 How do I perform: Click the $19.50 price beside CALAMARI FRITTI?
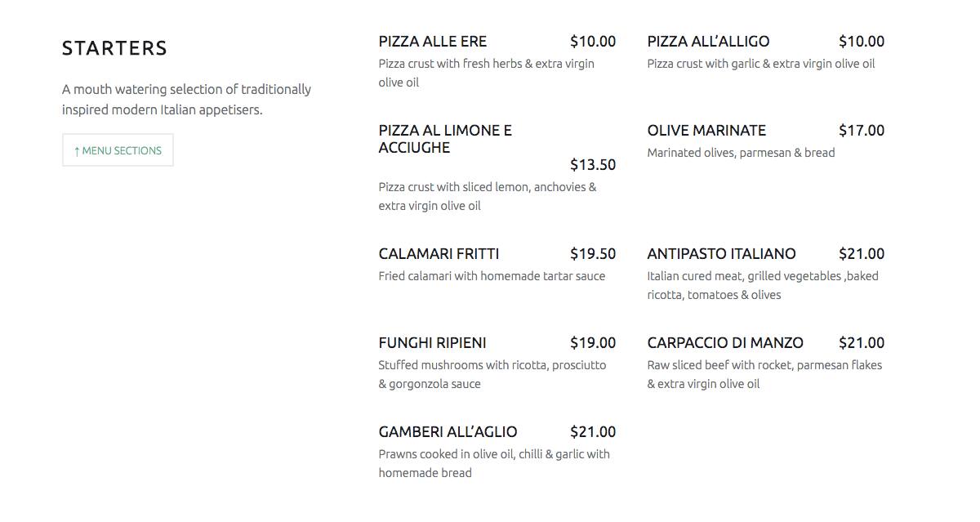coord(594,253)
